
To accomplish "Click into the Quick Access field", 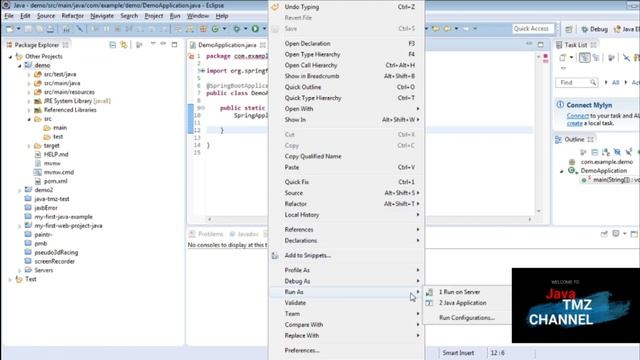I will click(533, 29).
